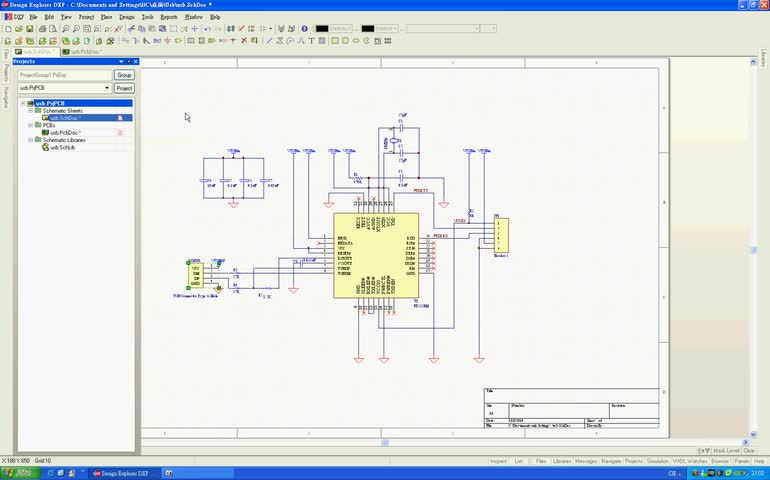Click the Undo arrow icon
Image resolution: width=770 pixels, height=480 pixels.
[207, 29]
